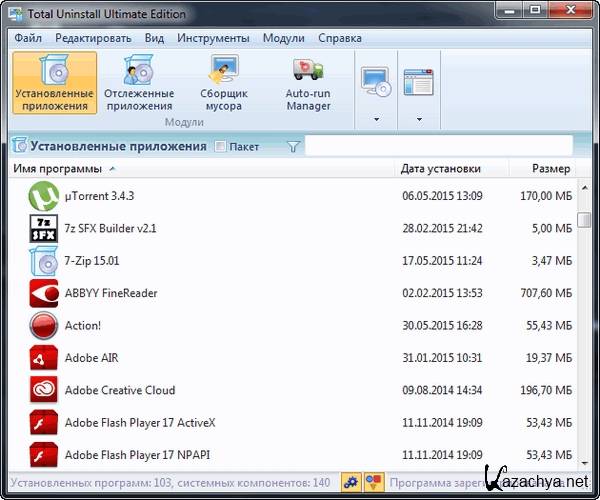Click the filter funnel icon
Viewport: 600px width, 500px height.
click(293, 147)
